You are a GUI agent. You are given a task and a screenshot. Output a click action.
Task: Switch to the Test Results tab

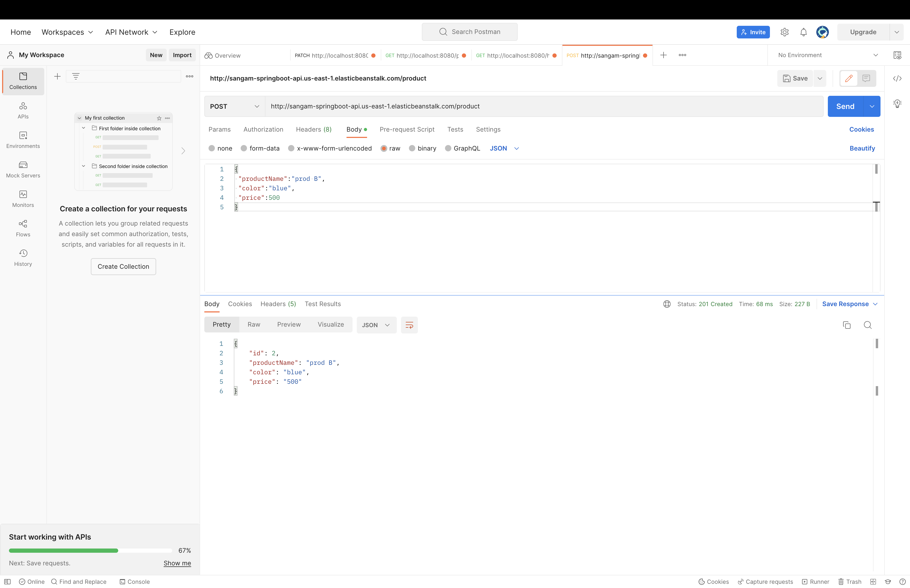coord(323,303)
